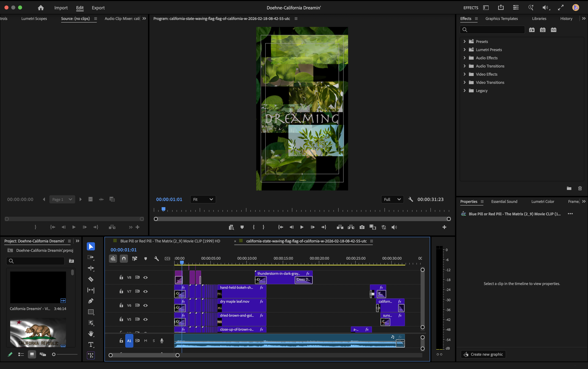588x369 pixels.
Task: Click the Program monitor playhead scrubber
Action: tap(164, 209)
